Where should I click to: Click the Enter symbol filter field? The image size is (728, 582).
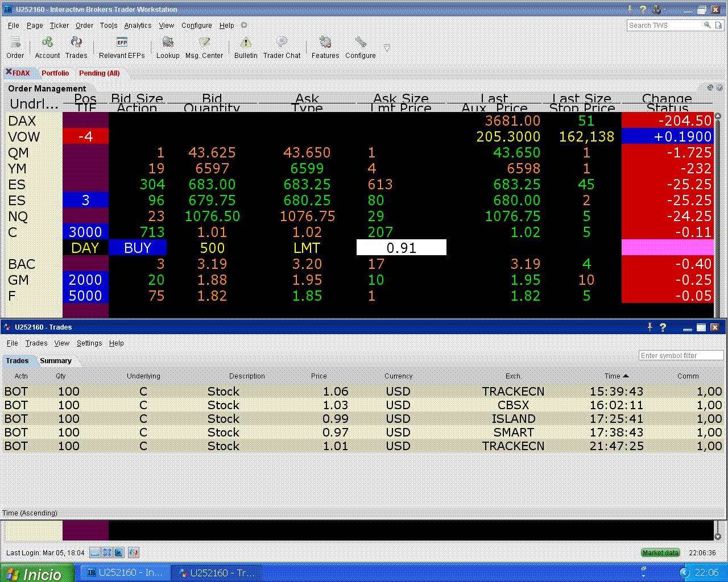[x=681, y=355]
